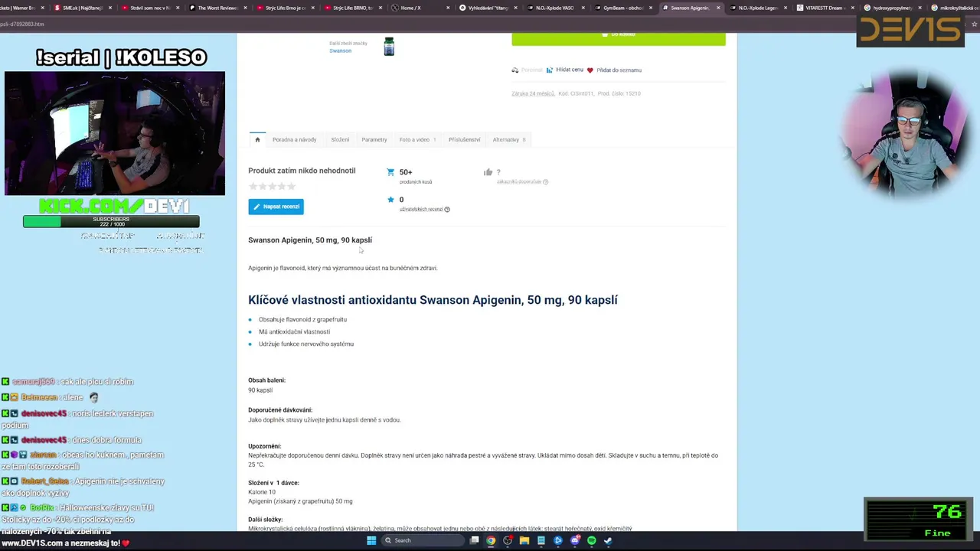Click the green Do košíku button
Screen dimensions: 980x551
[619, 38]
